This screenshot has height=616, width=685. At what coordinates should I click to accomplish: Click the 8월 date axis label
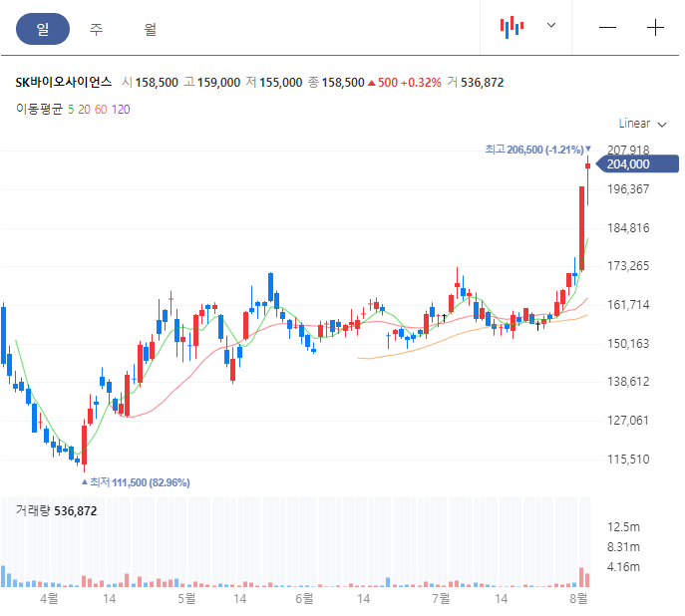(x=578, y=598)
